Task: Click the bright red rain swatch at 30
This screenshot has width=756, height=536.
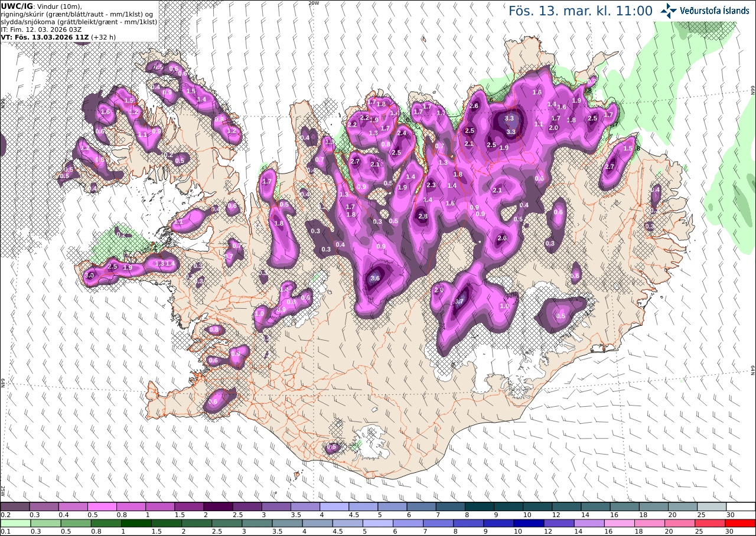Action: [x=741, y=523]
